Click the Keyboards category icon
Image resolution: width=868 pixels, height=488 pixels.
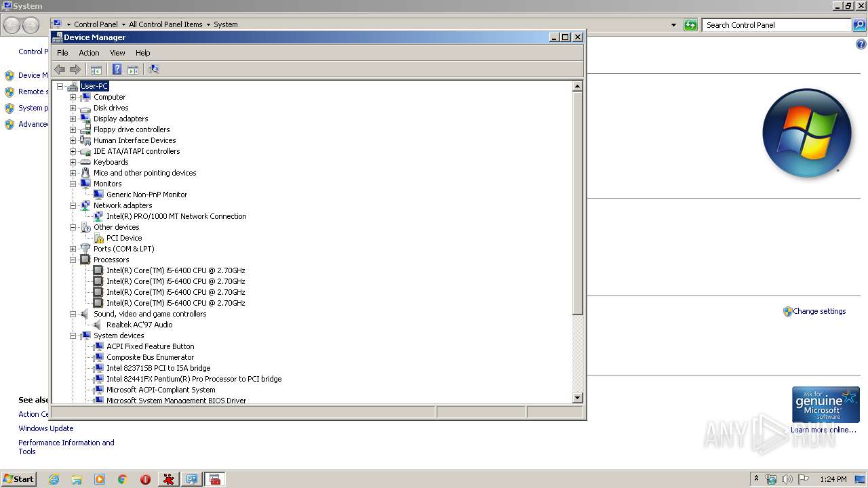85,162
